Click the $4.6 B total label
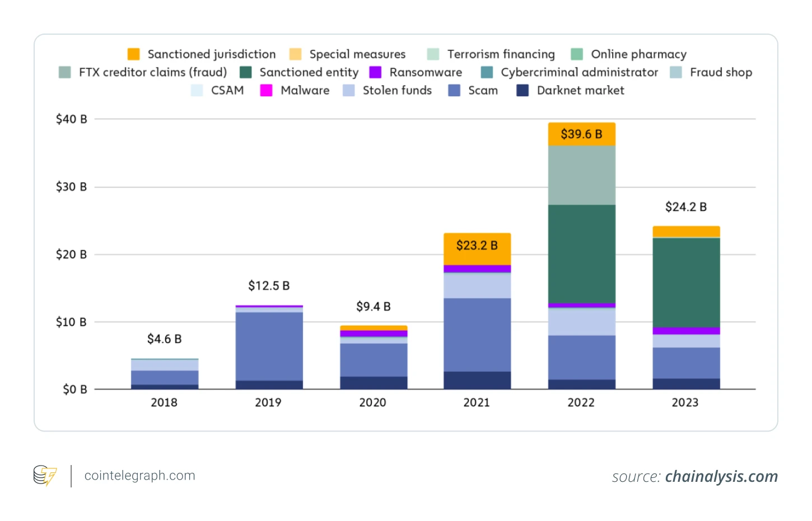812x521 pixels. pyautogui.click(x=164, y=339)
